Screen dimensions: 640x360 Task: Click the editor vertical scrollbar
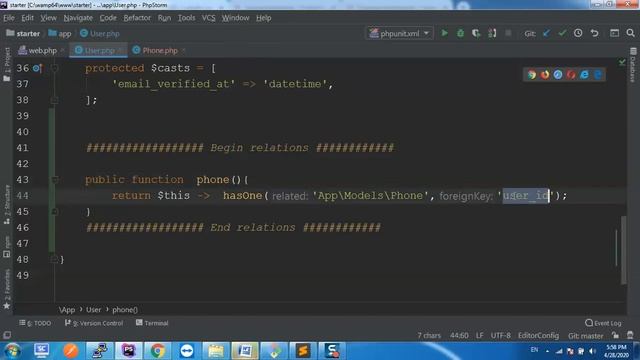coord(623,250)
